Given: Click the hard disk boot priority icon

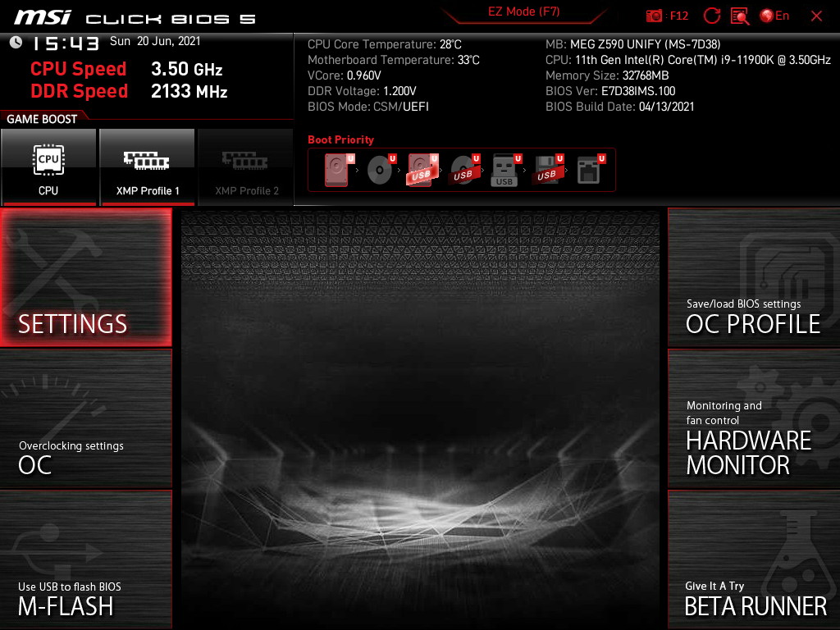Looking at the screenshot, I should click(x=339, y=170).
